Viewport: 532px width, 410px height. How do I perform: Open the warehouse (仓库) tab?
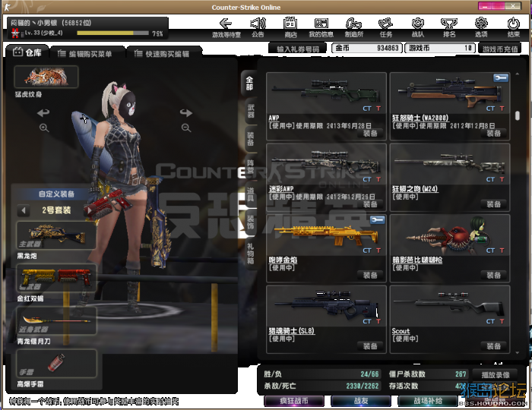27,52
